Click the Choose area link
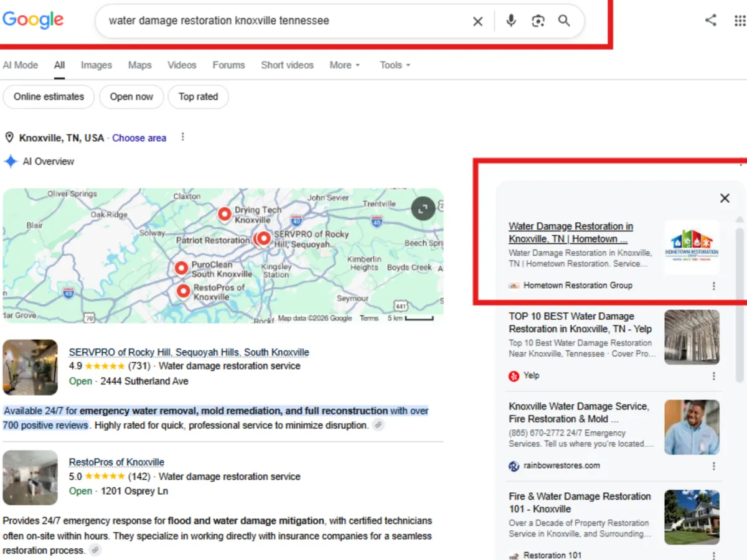 point(139,138)
